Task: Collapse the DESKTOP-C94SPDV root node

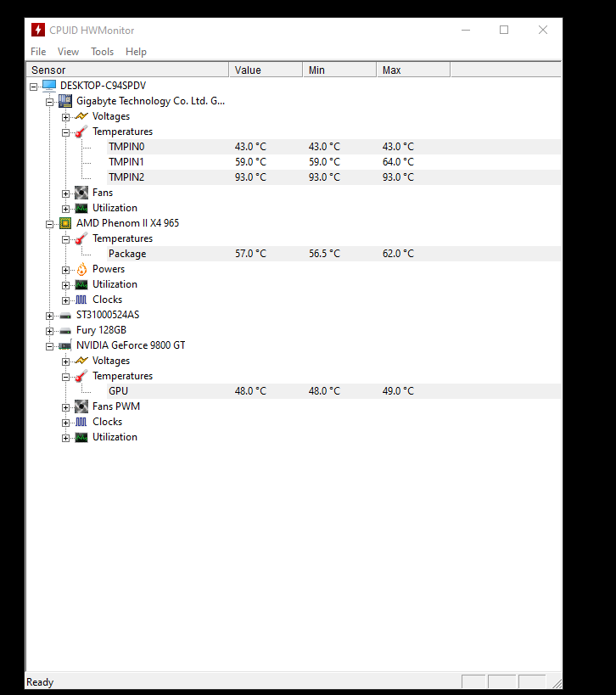Action: (x=33, y=87)
